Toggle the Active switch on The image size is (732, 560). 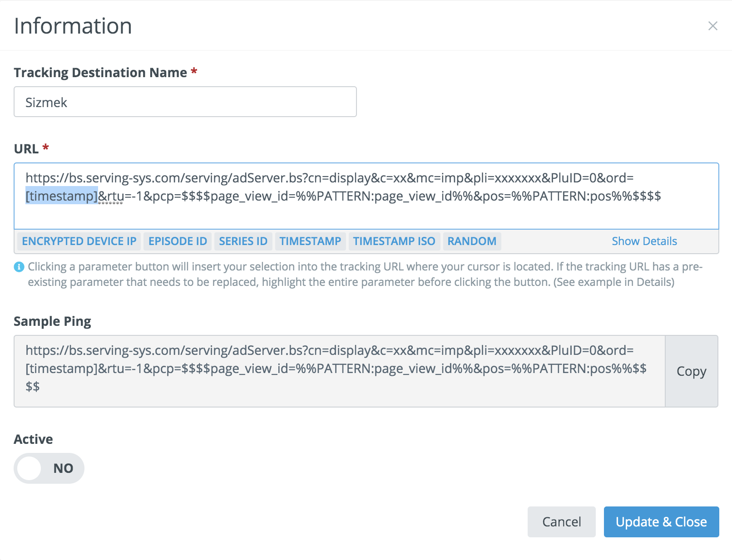[x=49, y=468]
